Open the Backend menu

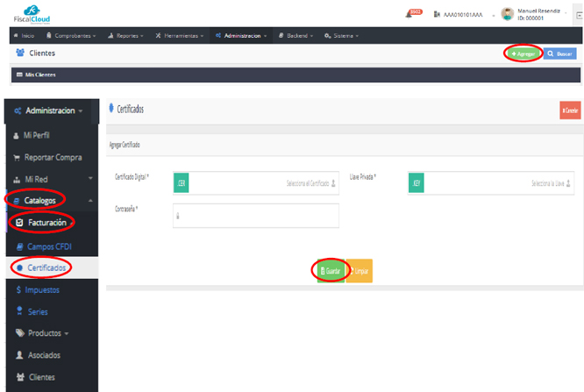[x=296, y=36]
